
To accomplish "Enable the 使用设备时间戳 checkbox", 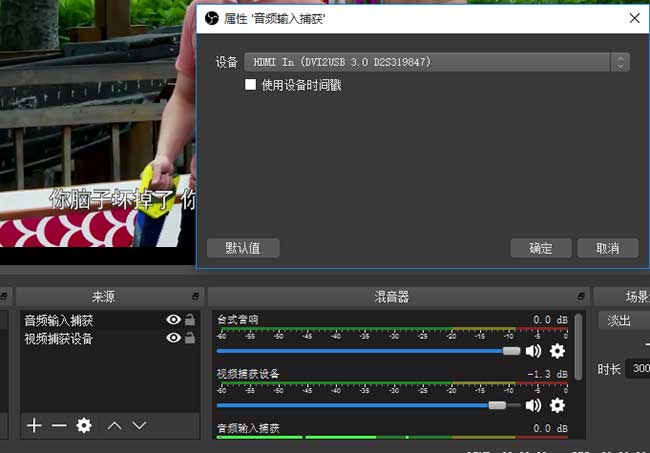I will 251,85.
